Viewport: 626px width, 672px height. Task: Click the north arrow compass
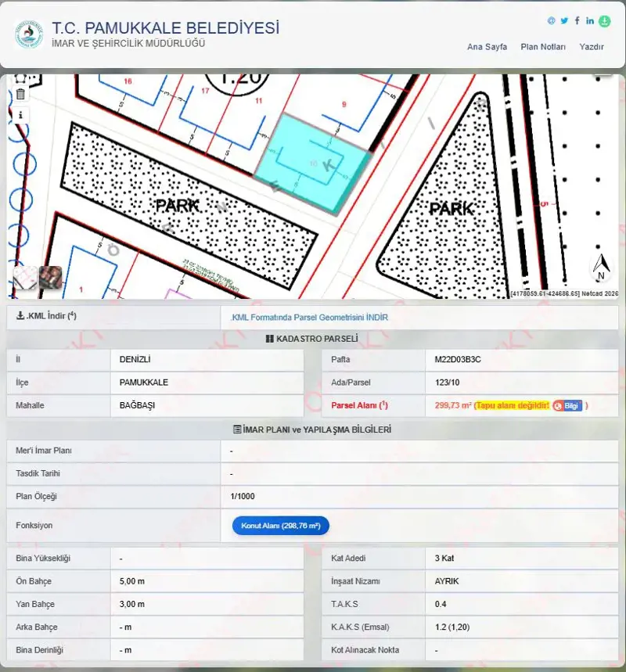(601, 267)
